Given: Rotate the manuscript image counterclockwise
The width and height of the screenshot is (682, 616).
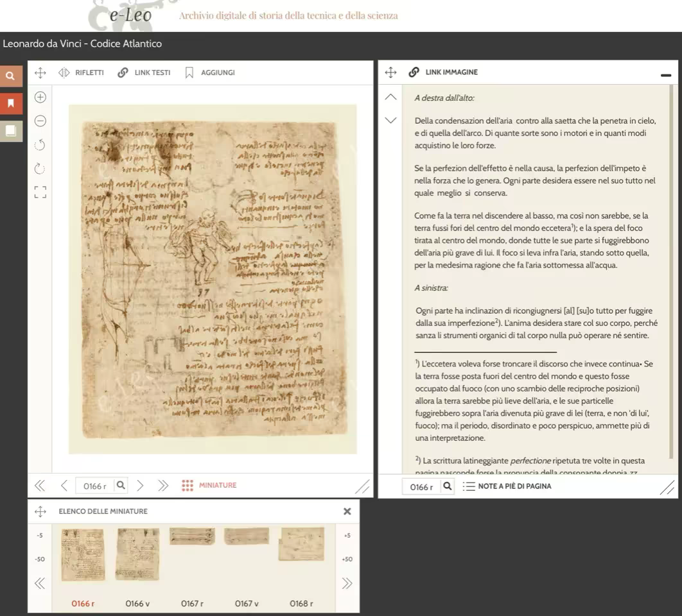Looking at the screenshot, I should coord(40,144).
